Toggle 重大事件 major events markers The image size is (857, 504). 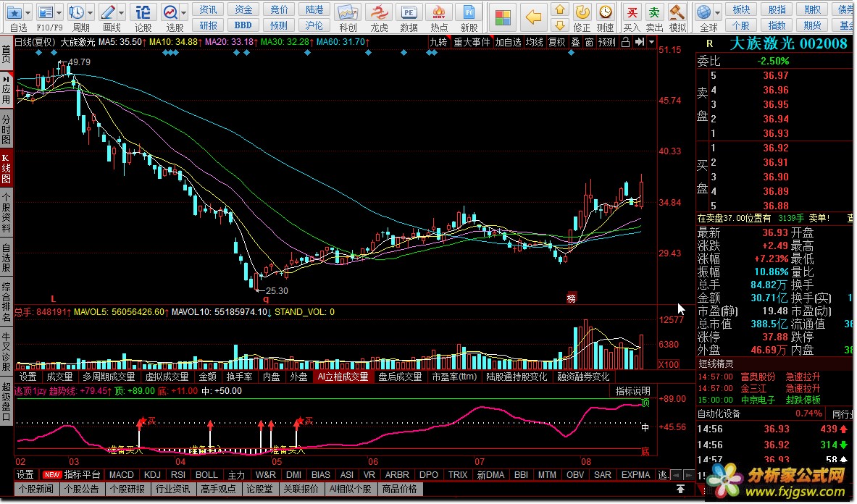472,42
